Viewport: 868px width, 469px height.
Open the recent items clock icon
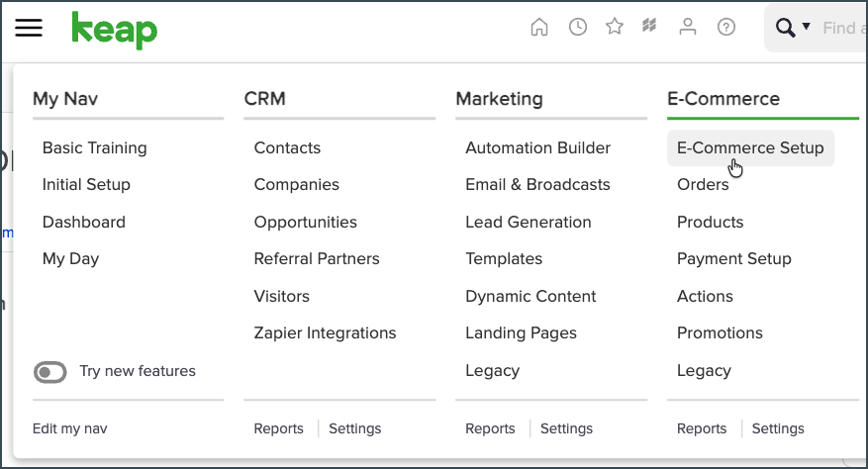[577, 27]
